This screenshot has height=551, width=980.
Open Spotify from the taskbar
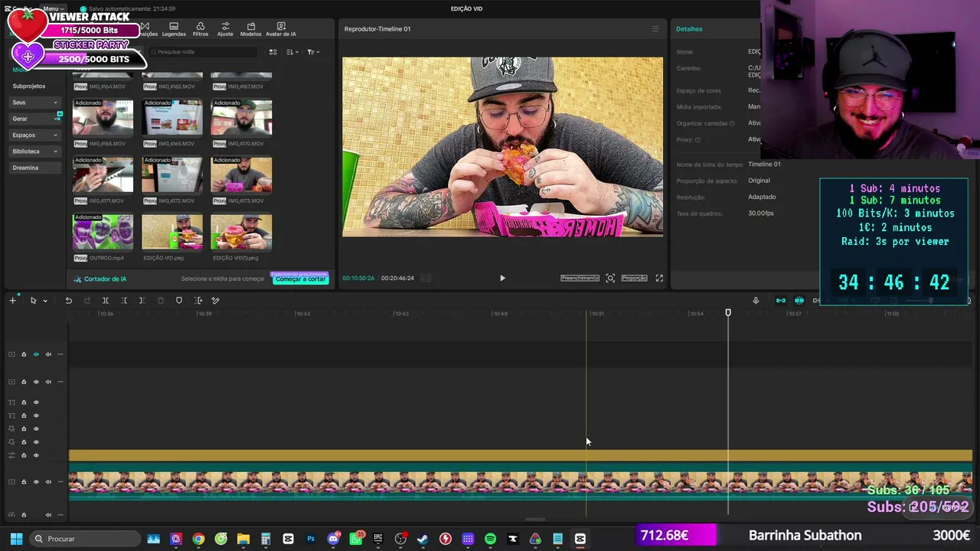coord(490,539)
